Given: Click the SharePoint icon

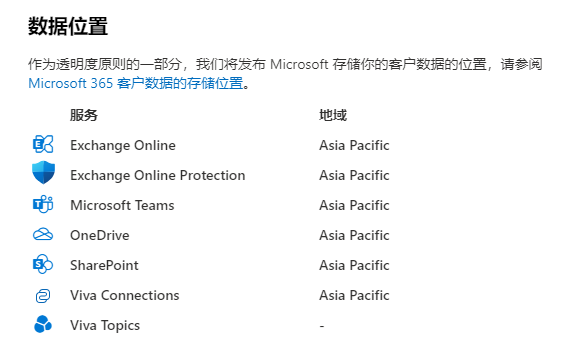Looking at the screenshot, I should [x=43, y=265].
